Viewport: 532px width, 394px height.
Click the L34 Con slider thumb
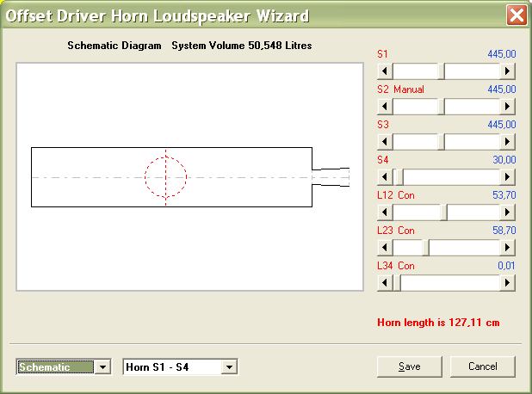397,283
